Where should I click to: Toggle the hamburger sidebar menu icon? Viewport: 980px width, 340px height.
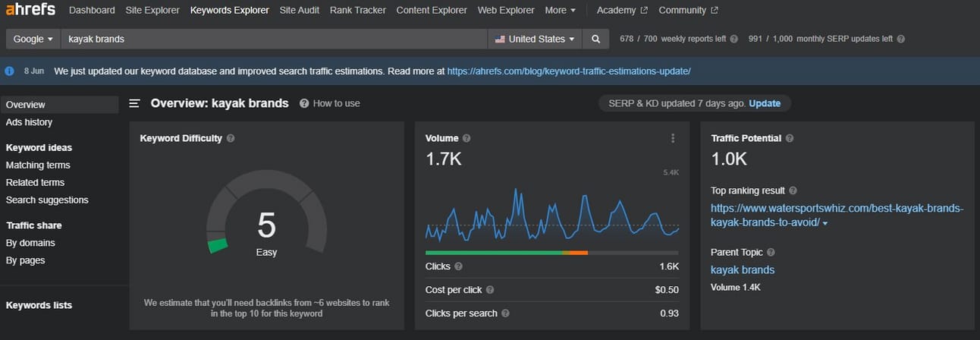click(134, 103)
